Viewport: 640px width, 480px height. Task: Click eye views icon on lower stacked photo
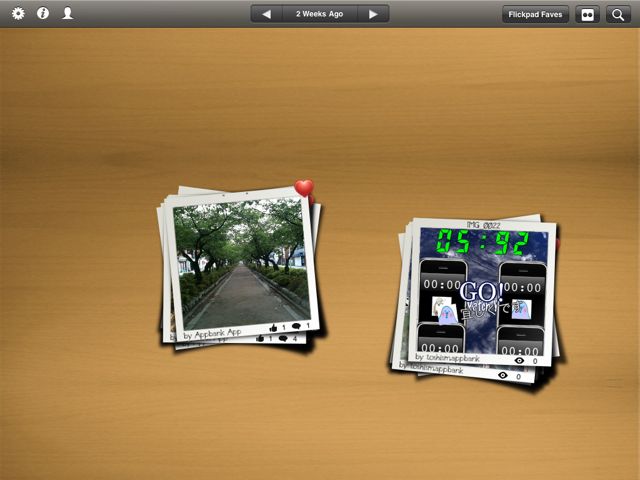click(x=503, y=375)
